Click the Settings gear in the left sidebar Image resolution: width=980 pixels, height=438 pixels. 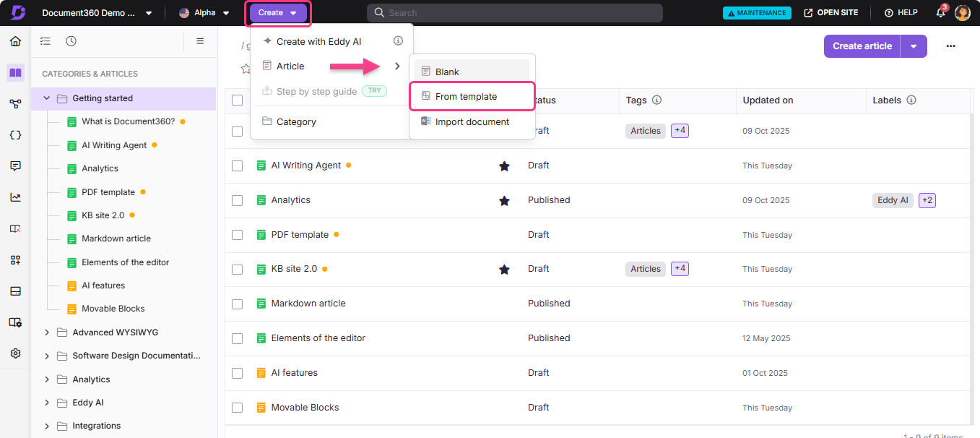pyautogui.click(x=15, y=353)
